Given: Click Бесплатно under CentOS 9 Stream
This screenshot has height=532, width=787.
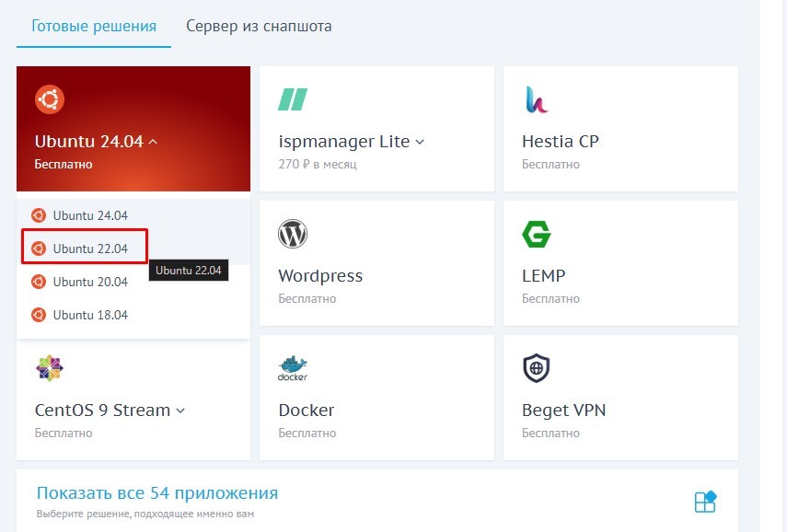Looking at the screenshot, I should point(64,434).
